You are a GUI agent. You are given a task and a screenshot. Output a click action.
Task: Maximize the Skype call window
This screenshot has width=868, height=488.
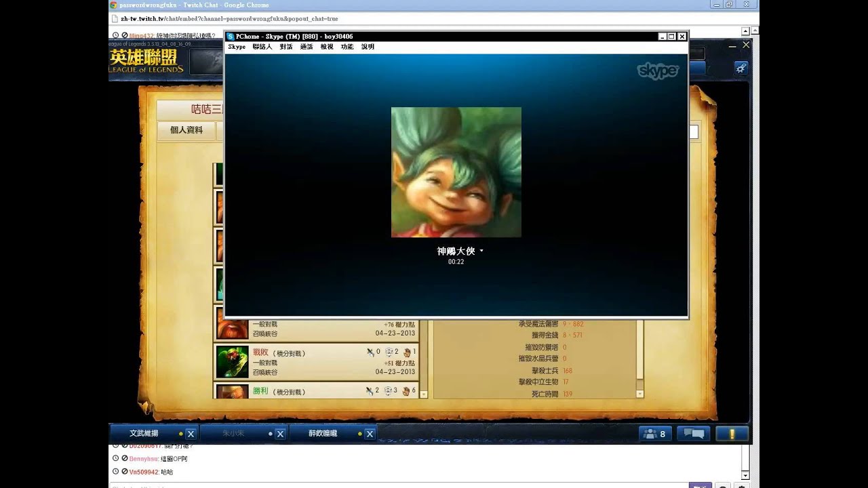[672, 37]
